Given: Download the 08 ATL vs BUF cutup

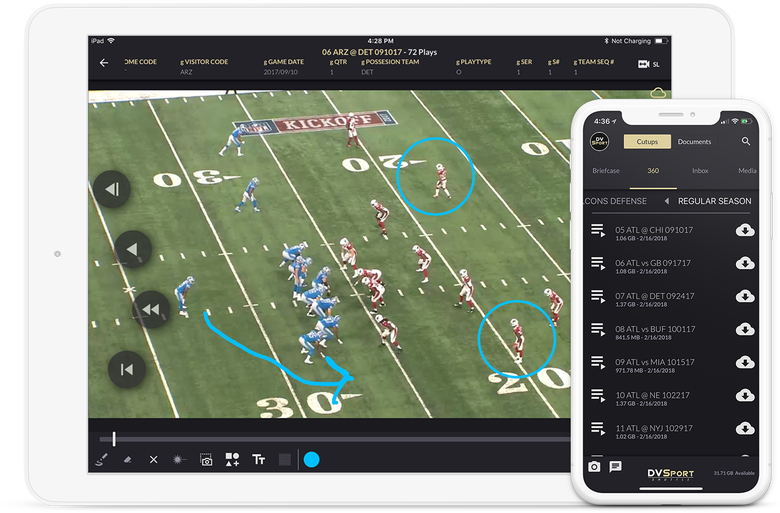Looking at the screenshot, I should [x=744, y=329].
